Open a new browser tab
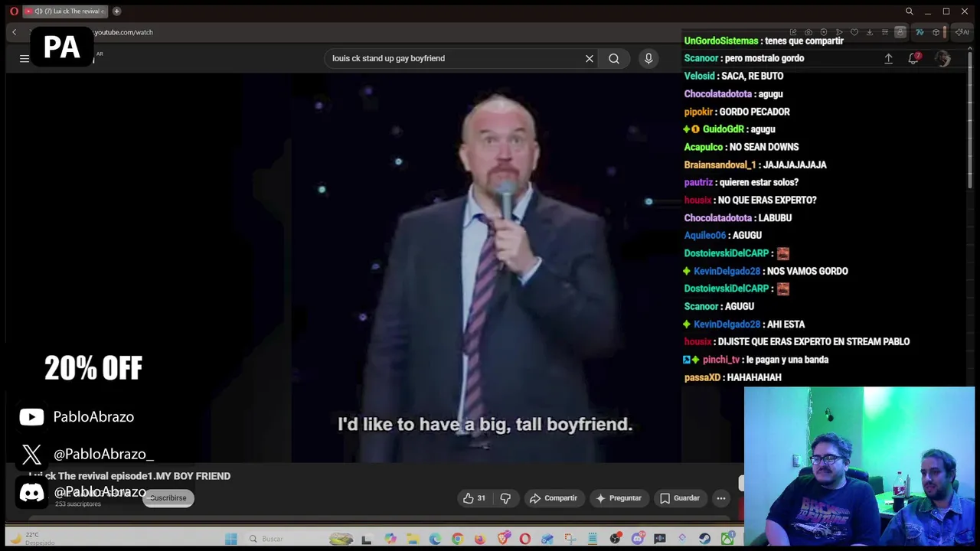This screenshot has width=980, height=551. coord(116,11)
